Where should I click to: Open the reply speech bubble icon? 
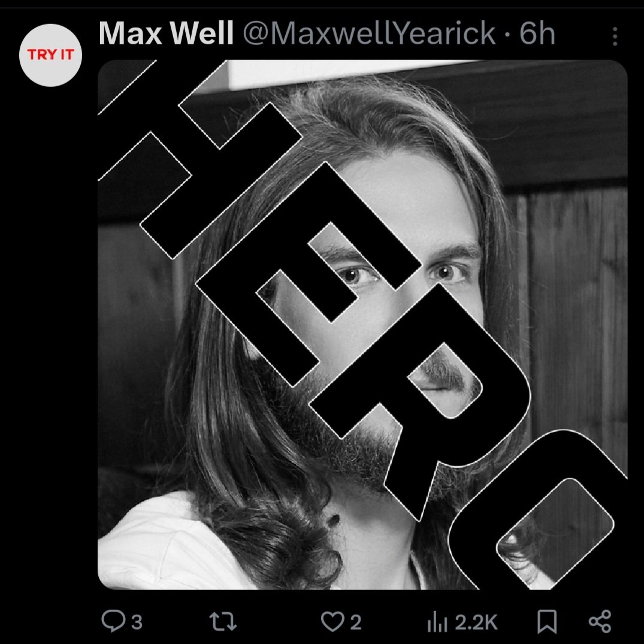[x=113, y=621]
